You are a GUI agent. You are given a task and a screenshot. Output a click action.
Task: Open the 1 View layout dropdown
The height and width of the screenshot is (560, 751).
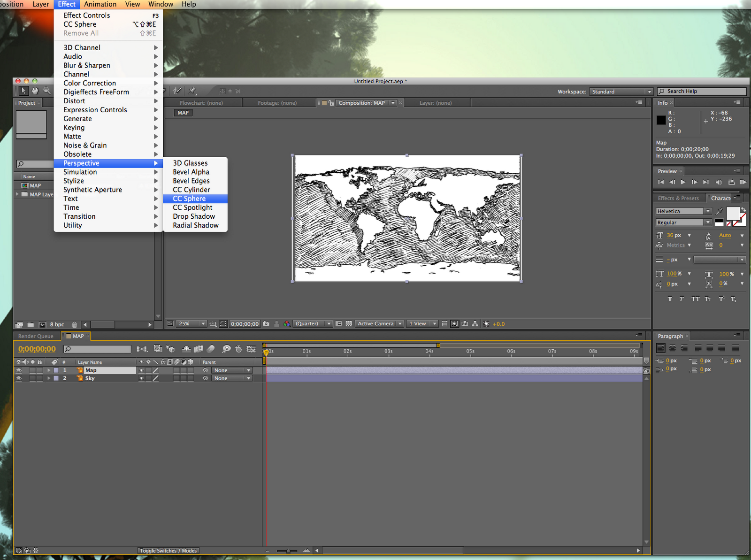(x=422, y=324)
